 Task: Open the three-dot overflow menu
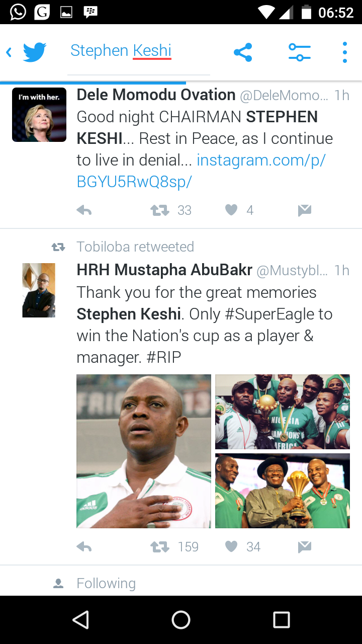tap(344, 52)
